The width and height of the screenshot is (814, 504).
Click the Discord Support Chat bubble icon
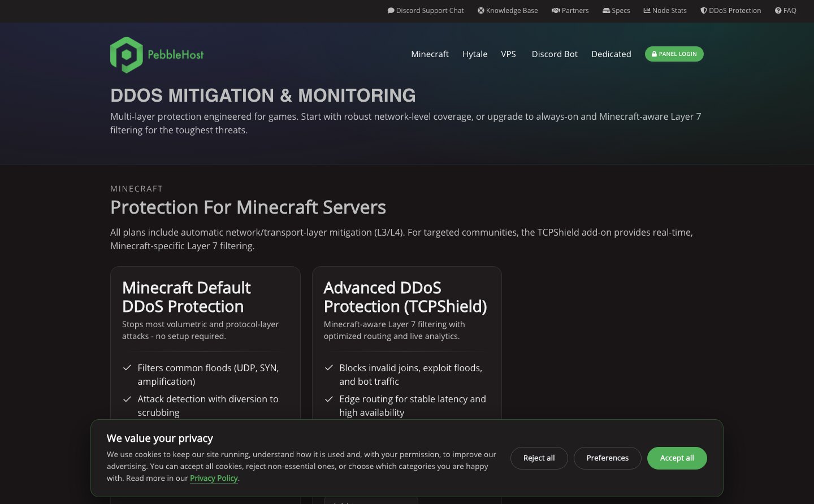[391, 11]
